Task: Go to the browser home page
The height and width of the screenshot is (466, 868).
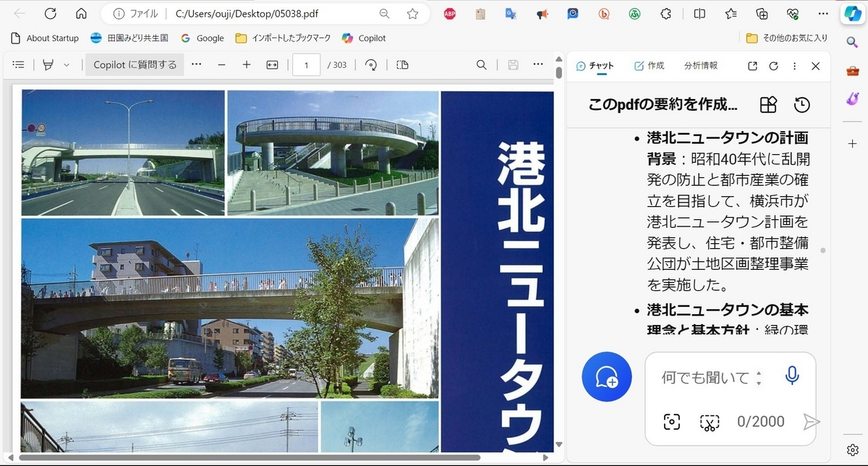Action: pos(81,14)
